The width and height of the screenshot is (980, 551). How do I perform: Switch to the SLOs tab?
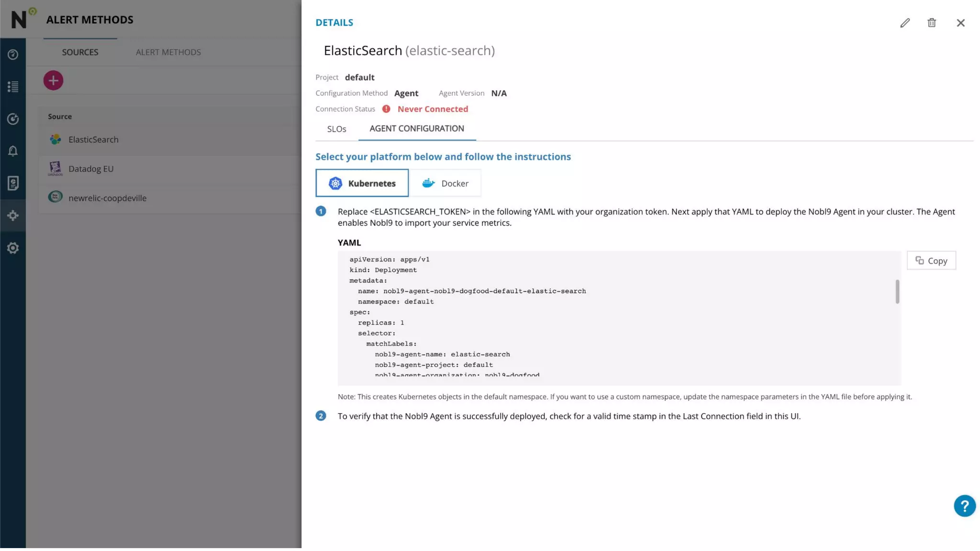[336, 129]
